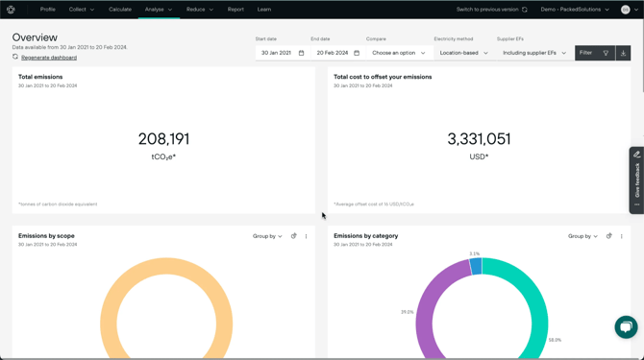Go to the Profile menu item
Screen dimensions: 644x360
click(x=48, y=10)
